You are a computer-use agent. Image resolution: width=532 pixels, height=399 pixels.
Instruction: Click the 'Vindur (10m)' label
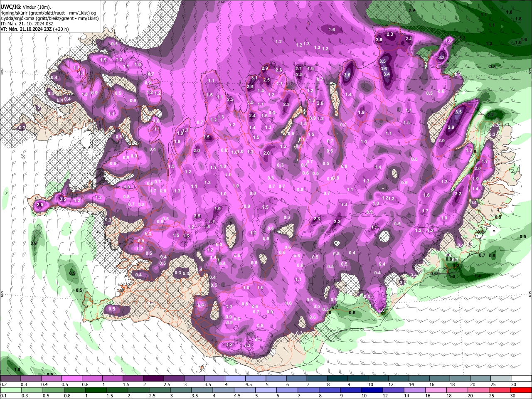click(37, 7)
